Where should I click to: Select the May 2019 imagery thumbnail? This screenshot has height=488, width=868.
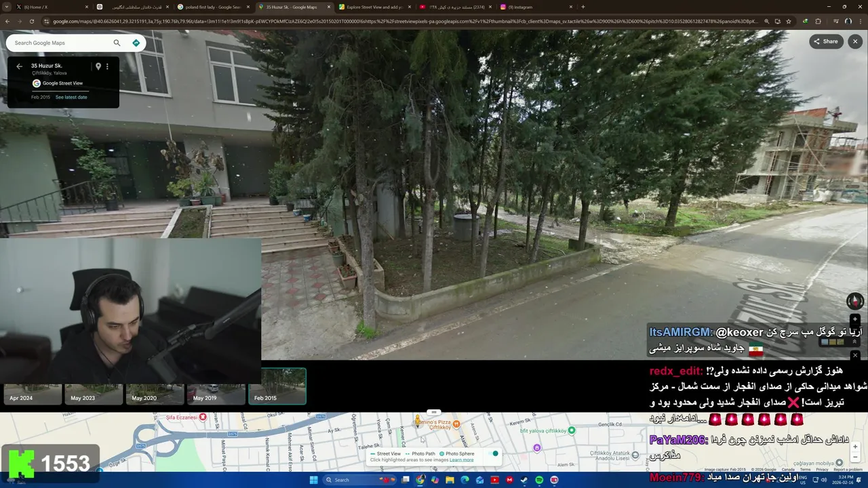[x=215, y=394]
